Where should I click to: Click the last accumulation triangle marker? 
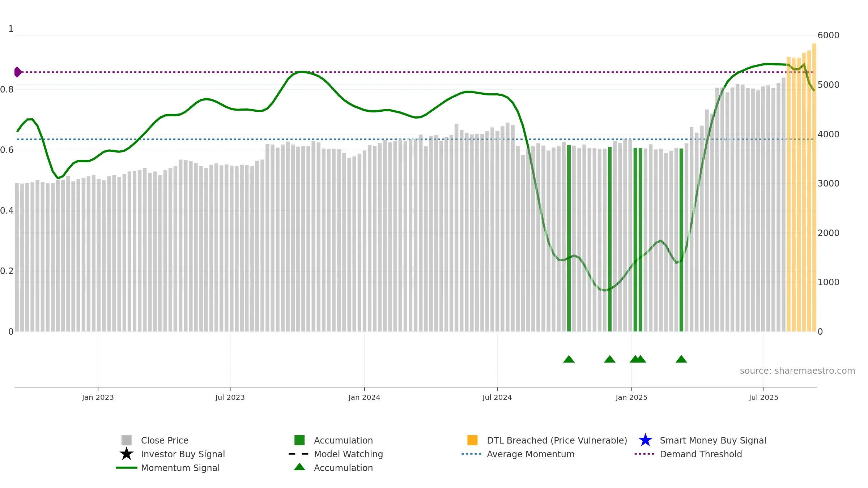coord(681,359)
